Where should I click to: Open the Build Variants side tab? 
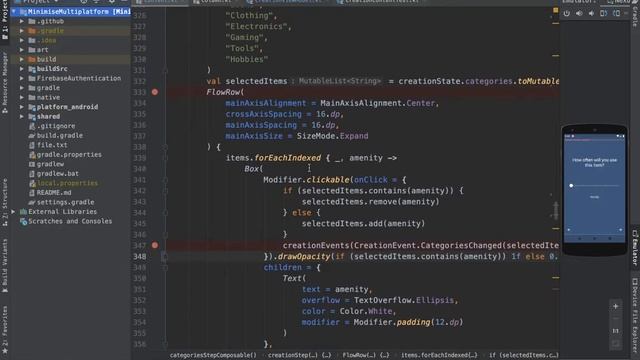pyautogui.click(x=5, y=265)
